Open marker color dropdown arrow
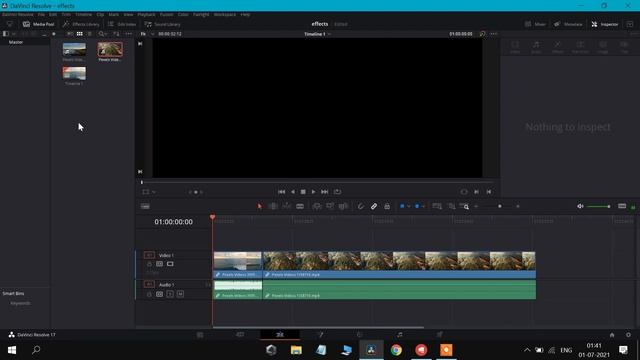 [x=423, y=207]
